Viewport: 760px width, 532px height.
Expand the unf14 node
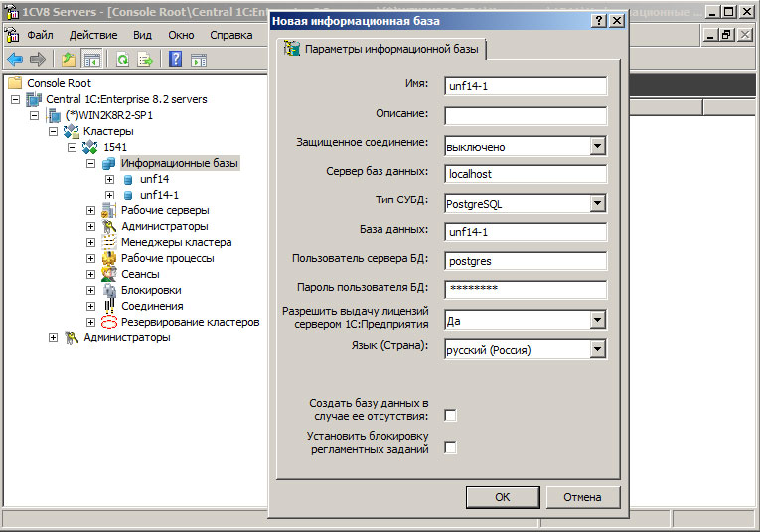[109, 179]
